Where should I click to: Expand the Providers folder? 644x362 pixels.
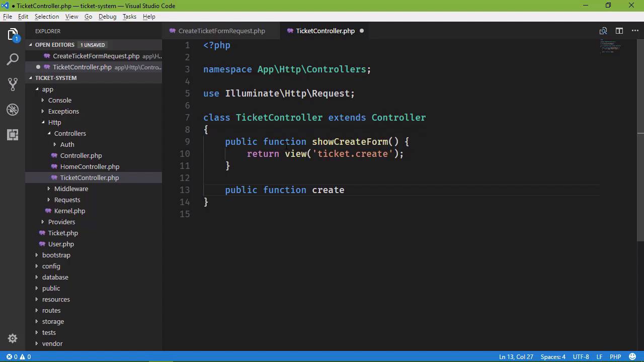click(x=43, y=222)
